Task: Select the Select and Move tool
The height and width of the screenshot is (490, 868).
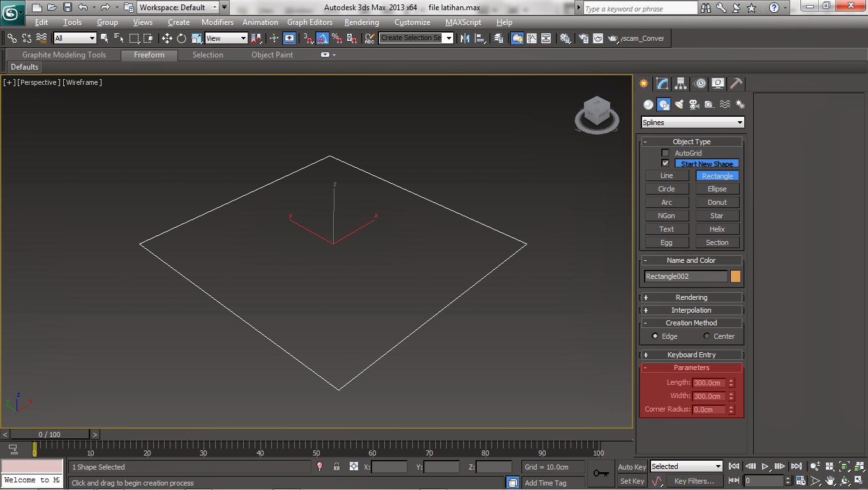Action: [x=167, y=38]
